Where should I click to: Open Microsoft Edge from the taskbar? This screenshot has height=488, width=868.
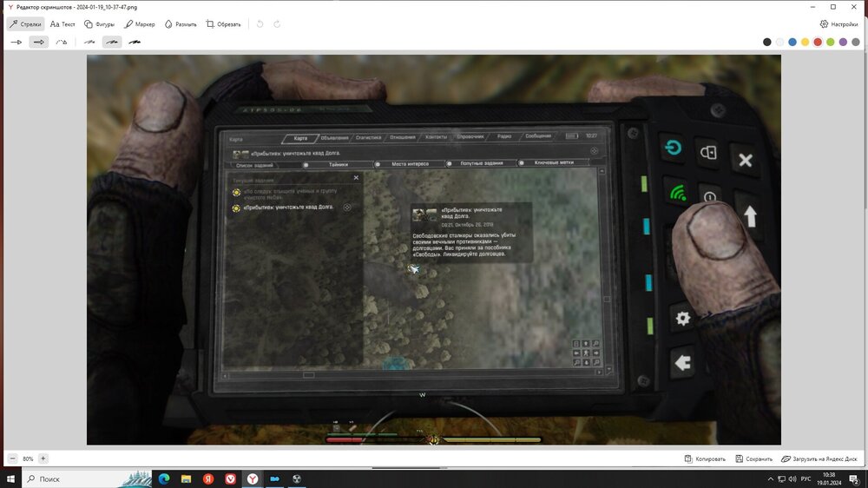pyautogui.click(x=164, y=478)
